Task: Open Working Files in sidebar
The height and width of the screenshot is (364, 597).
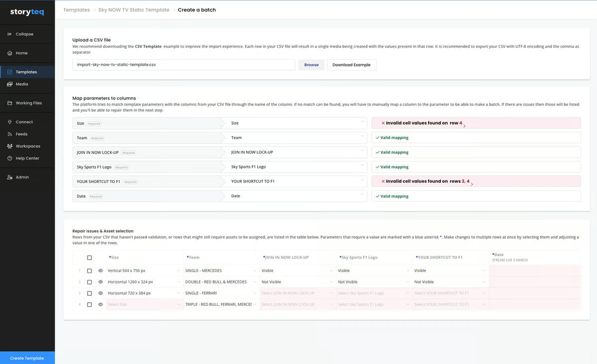Action: 29,103
